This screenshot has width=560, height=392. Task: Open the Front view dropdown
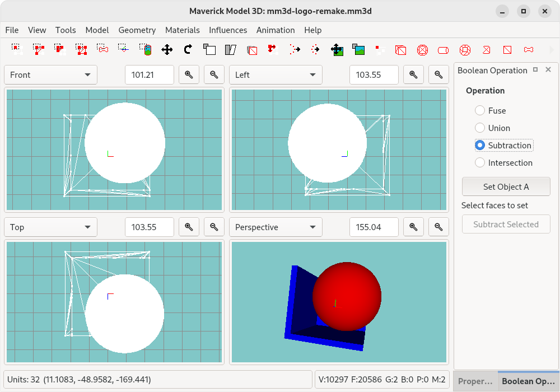(x=50, y=75)
